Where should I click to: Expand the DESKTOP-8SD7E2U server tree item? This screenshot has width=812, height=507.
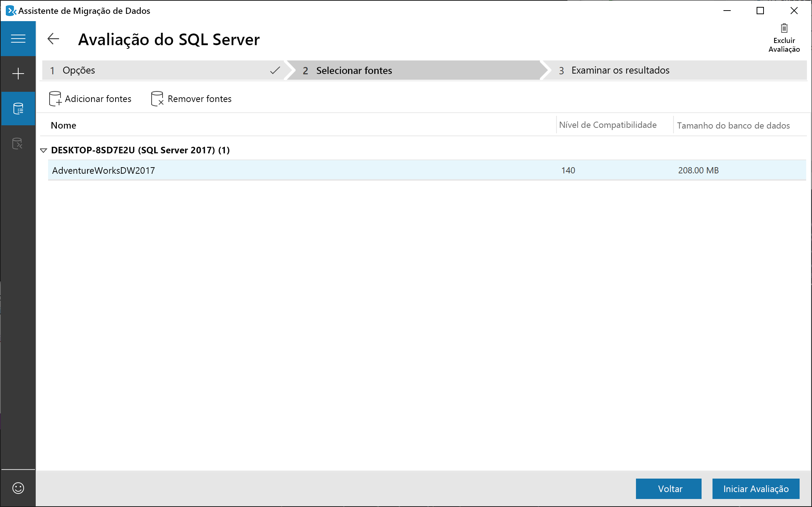(43, 150)
